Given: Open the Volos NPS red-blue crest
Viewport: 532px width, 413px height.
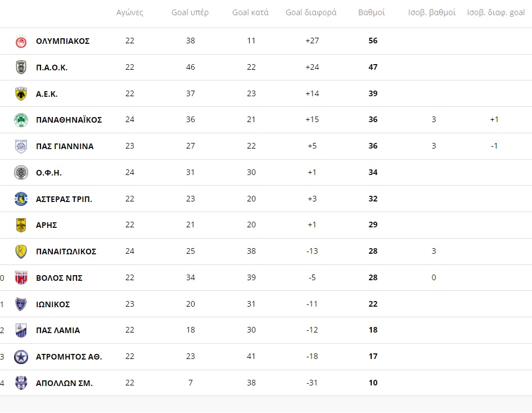Looking at the screenshot, I should [x=21, y=277].
